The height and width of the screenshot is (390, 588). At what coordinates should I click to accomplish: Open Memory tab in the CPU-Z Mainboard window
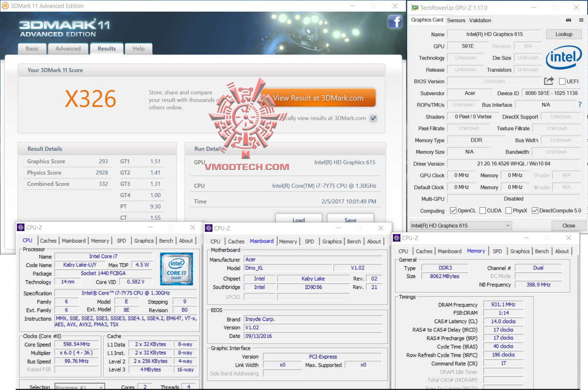[x=288, y=242]
